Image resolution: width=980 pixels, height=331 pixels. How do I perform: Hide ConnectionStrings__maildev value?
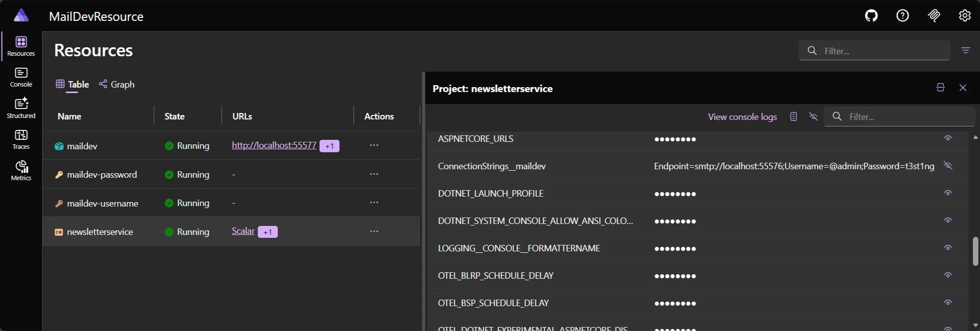948,165
